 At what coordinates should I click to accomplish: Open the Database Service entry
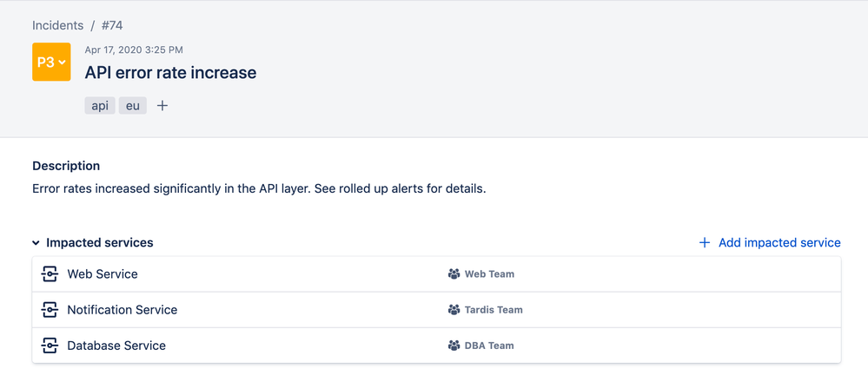[x=116, y=346]
